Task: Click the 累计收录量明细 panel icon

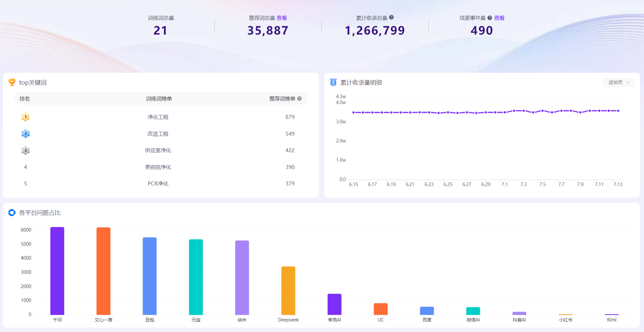Action: pos(333,82)
